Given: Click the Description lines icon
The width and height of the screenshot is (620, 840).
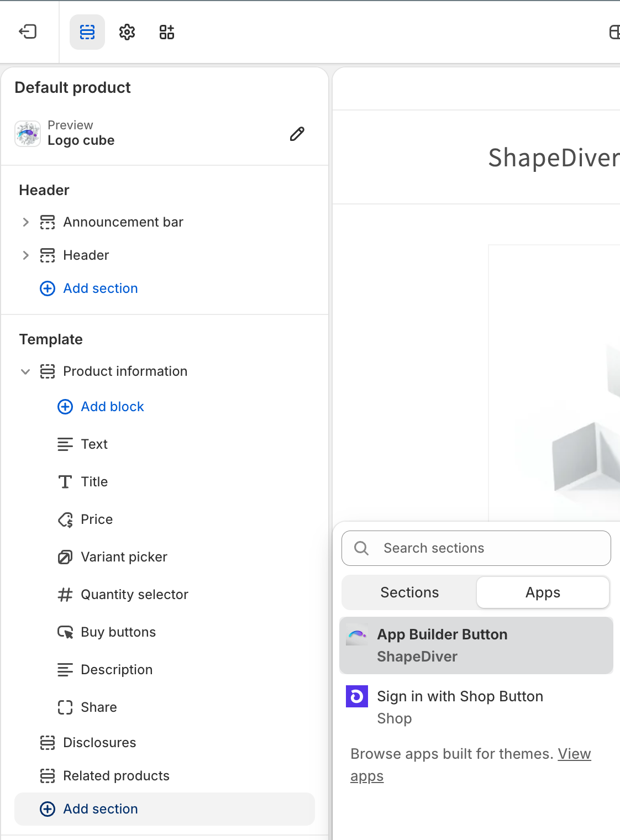Looking at the screenshot, I should [x=65, y=670].
